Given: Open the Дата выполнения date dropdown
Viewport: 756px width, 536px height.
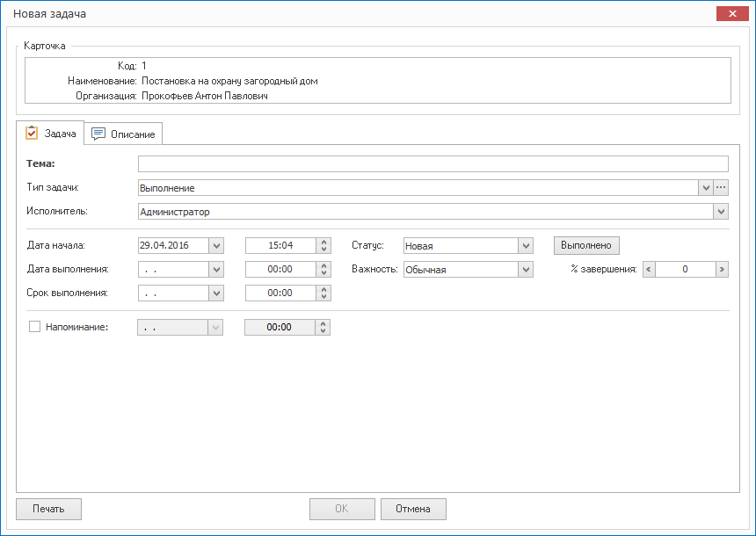Looking at the screenshot, I should (216, 270).
